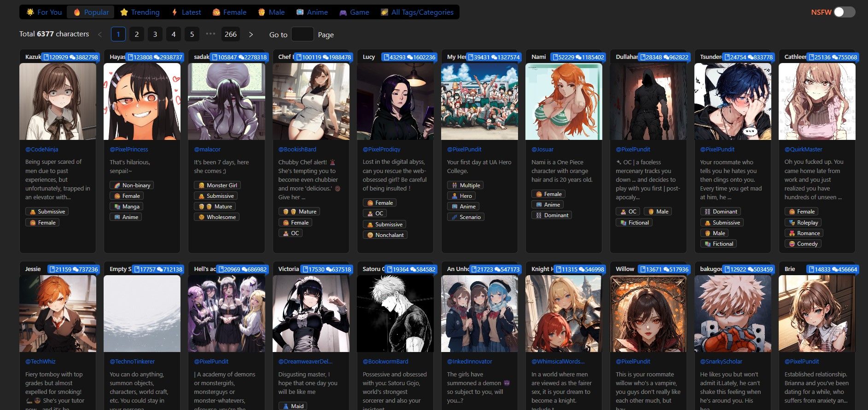Visit @CodeNinja profile
868x410 pixels.
(x=41, y=149)
